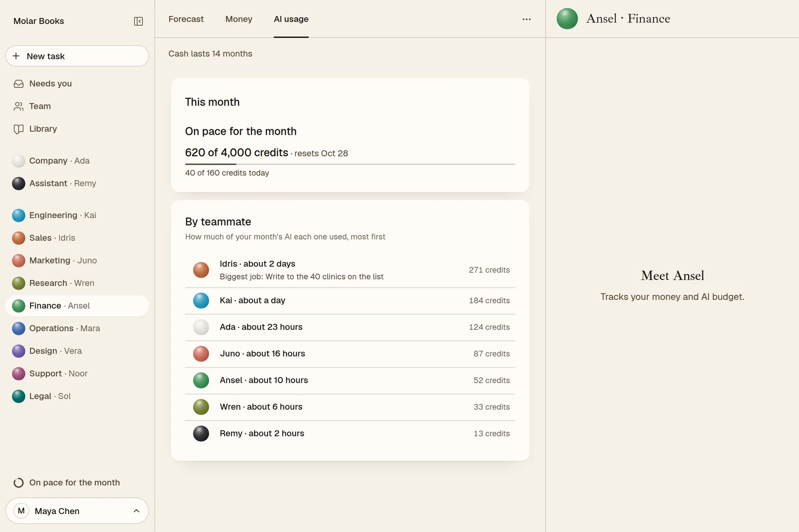Select Assistant · Remy avatar in sidebar
The image size is (799, 532).
point(18,183)
